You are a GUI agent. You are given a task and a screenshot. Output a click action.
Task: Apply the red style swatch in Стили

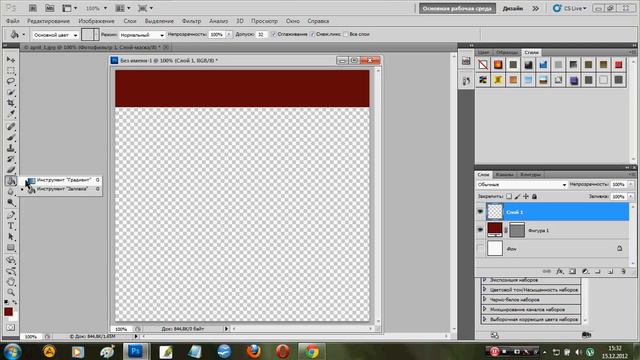[x=618, y=64]
